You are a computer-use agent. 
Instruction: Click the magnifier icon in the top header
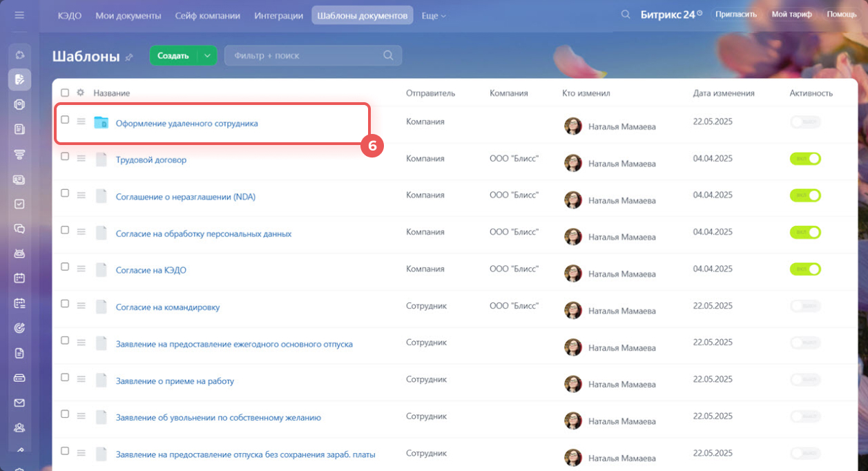[x=626, y=15]
